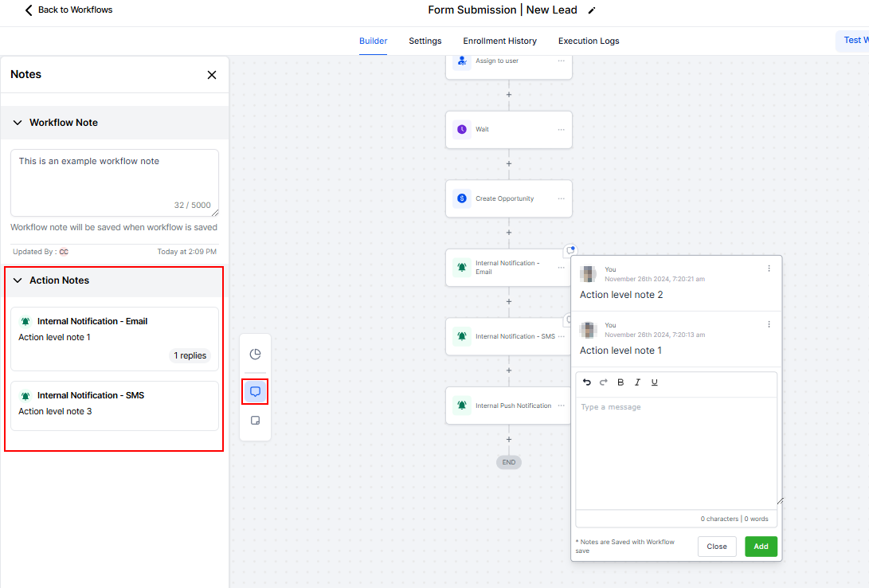Switch to the Builder tab
The width and height of the screenshot is (869, 588).
click(x=373, y=41)
